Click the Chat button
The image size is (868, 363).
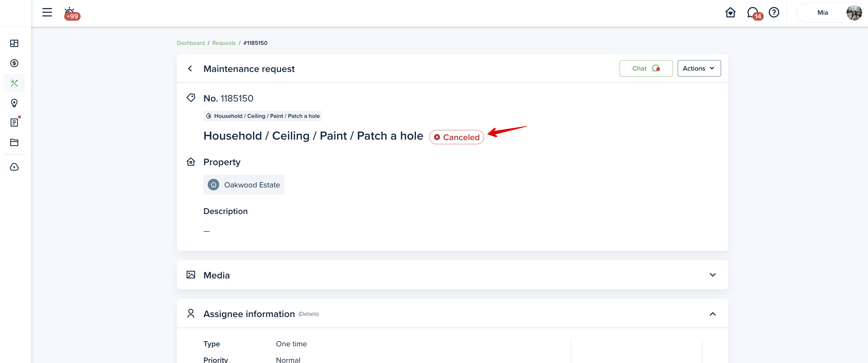(x=646, y=68)
